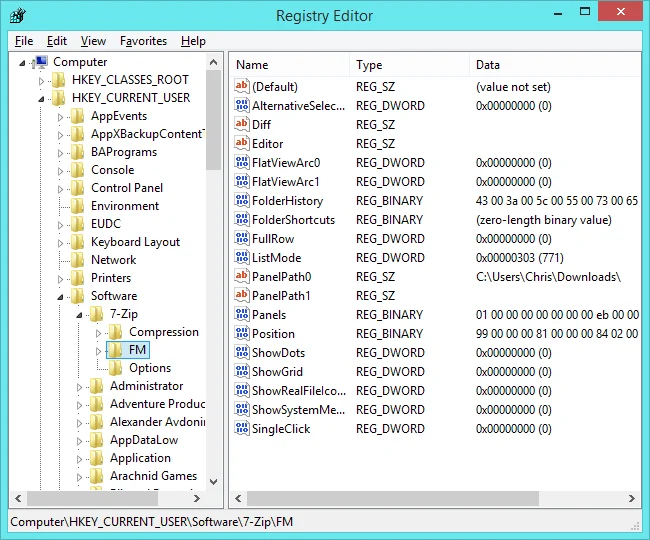Click the Panels binary value icon
650x540 pixels.
242,315
